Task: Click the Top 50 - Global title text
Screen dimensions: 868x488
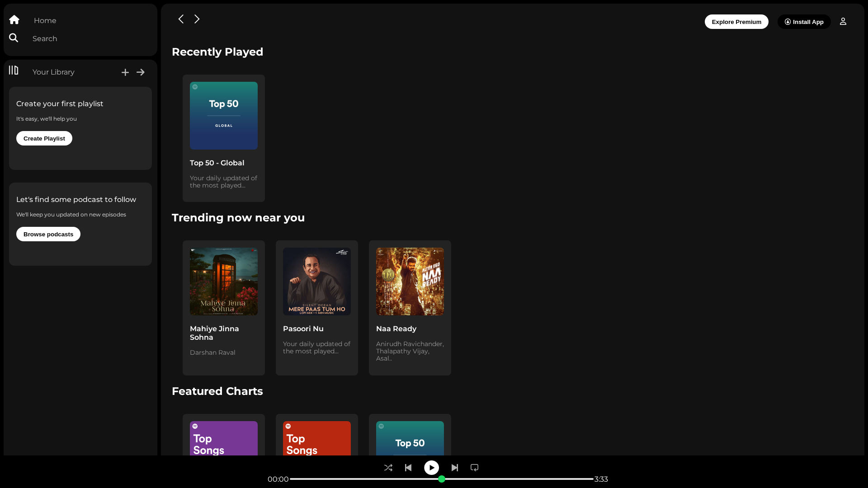Action: [217, 163]
